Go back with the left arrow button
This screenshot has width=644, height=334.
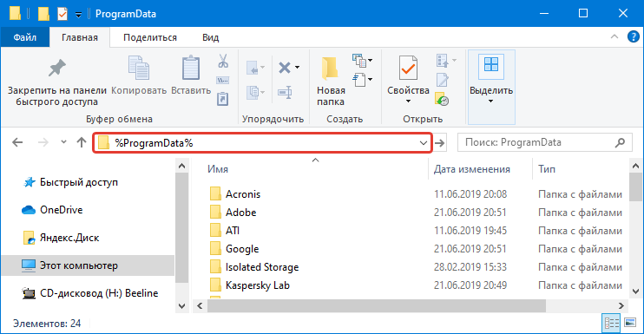pyautogui.click(x=17, y=143)
